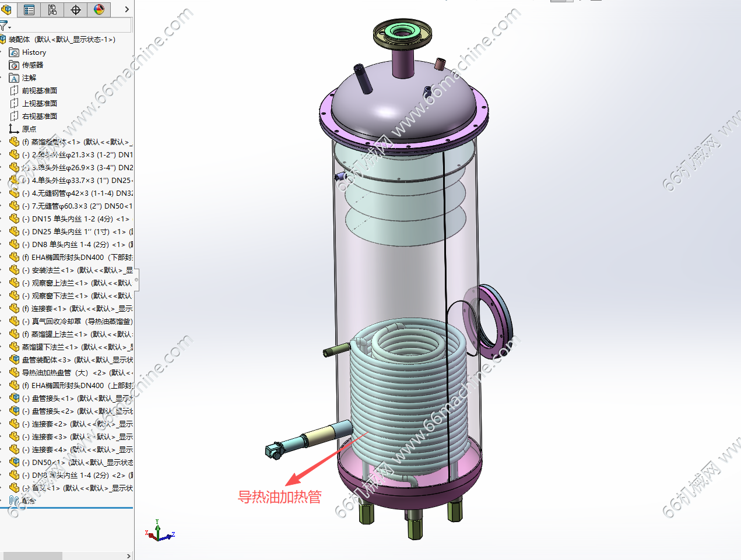This screenshot has height=560, width=741.
Task: Open the DisplayManager color ball tab
Action: [99, 9]
